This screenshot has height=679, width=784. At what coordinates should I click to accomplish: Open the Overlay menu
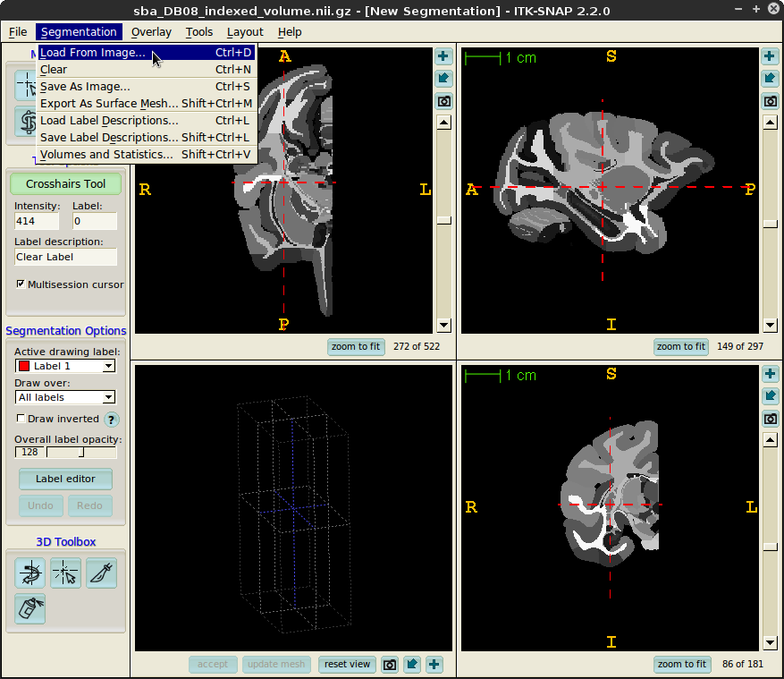click(151, 32)
